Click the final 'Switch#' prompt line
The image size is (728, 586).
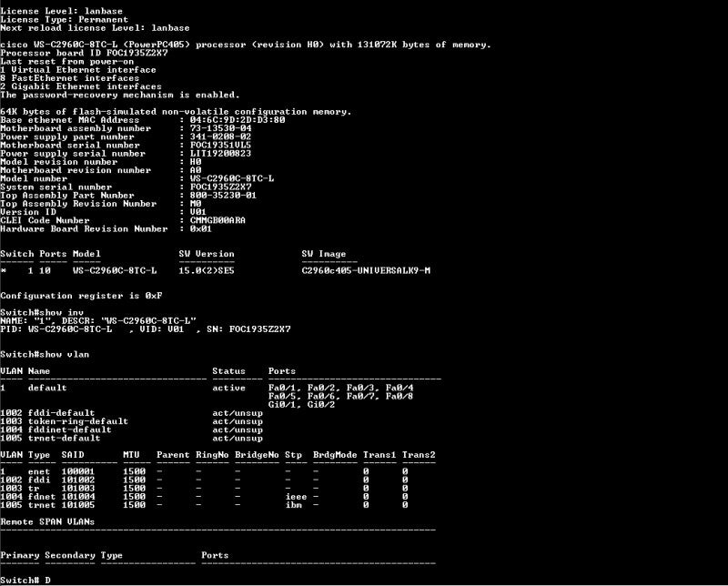25,580
